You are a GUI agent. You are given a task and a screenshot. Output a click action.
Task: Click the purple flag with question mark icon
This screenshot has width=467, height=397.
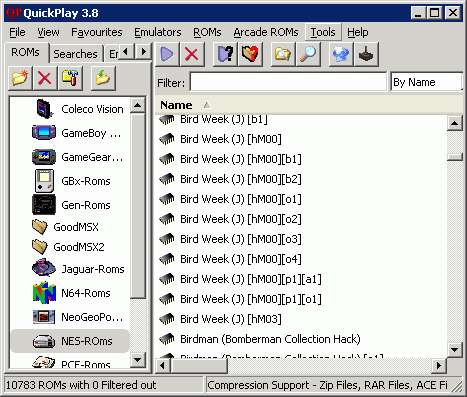pos(225,54)
